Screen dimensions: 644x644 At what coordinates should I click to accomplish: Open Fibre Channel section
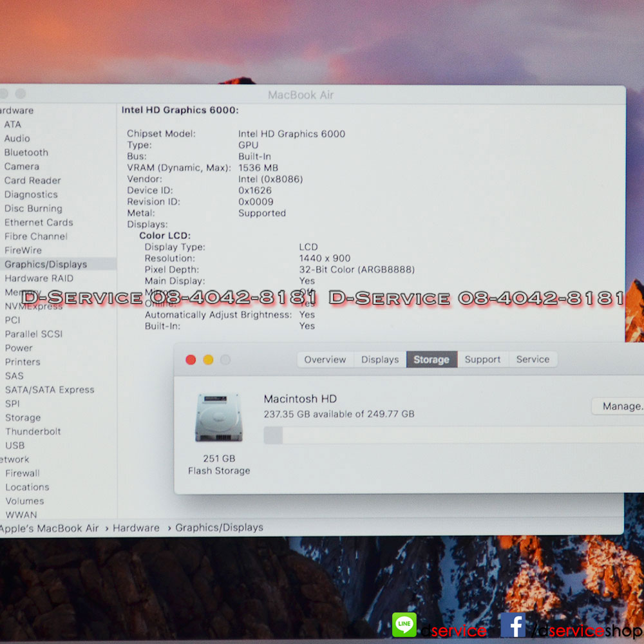pos(35,236)
